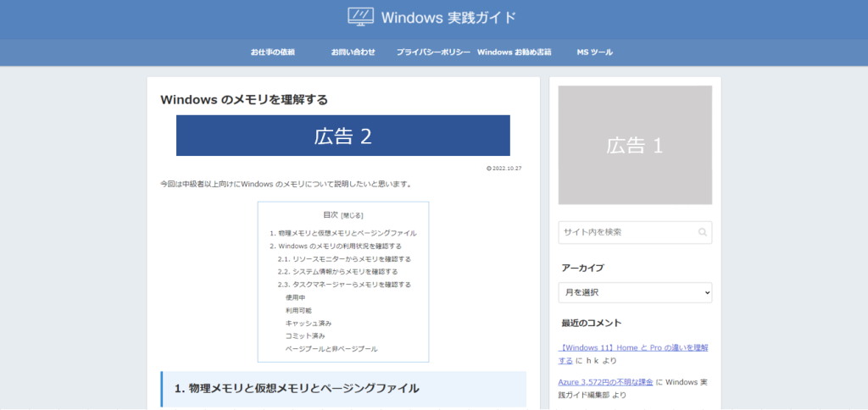This screenshot has height=410, width=868.
Task: Click the 広告 2 banner
Action: pyautogui.click(x=343, y=136)
